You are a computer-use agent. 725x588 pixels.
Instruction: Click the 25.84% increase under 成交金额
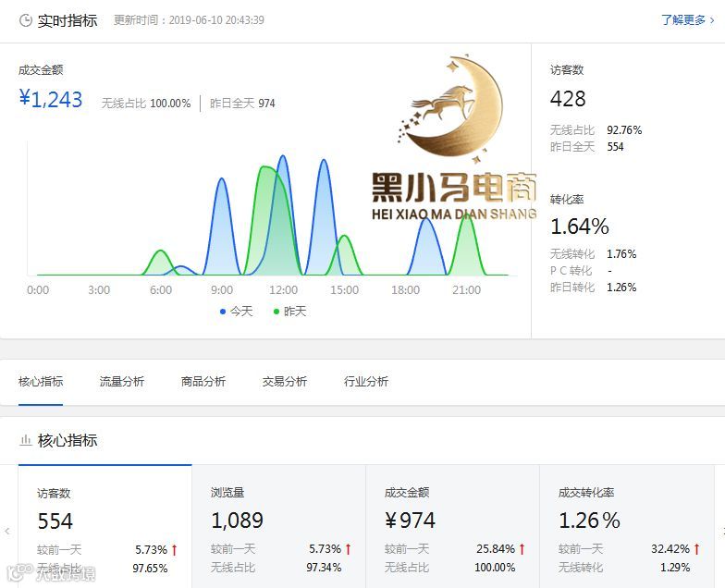[501, 549]
